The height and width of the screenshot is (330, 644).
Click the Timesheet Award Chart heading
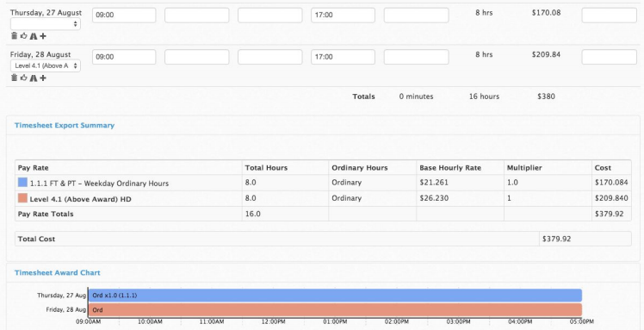(57, 272)
